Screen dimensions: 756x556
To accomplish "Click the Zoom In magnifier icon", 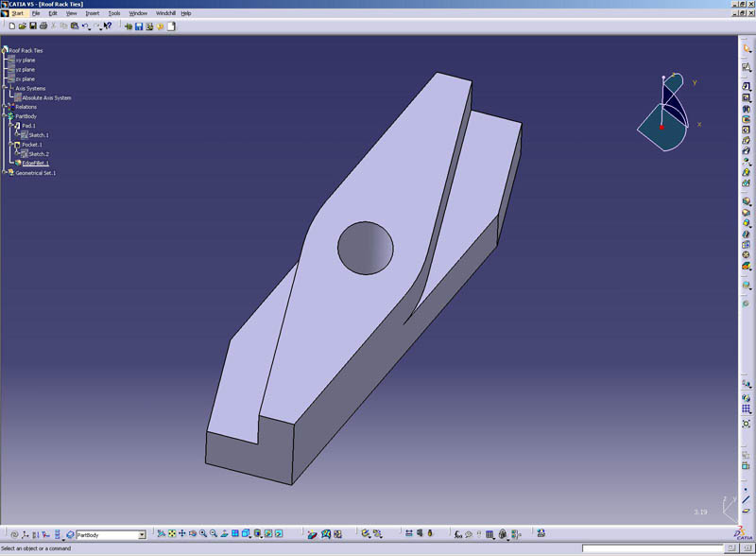I will point(203,535).
